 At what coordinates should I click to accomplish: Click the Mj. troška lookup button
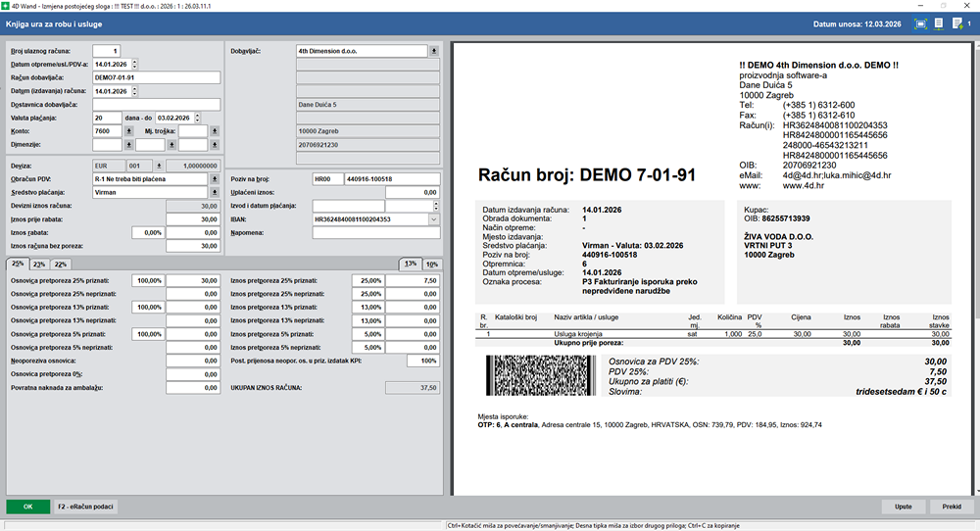click(x=214, y=130)
